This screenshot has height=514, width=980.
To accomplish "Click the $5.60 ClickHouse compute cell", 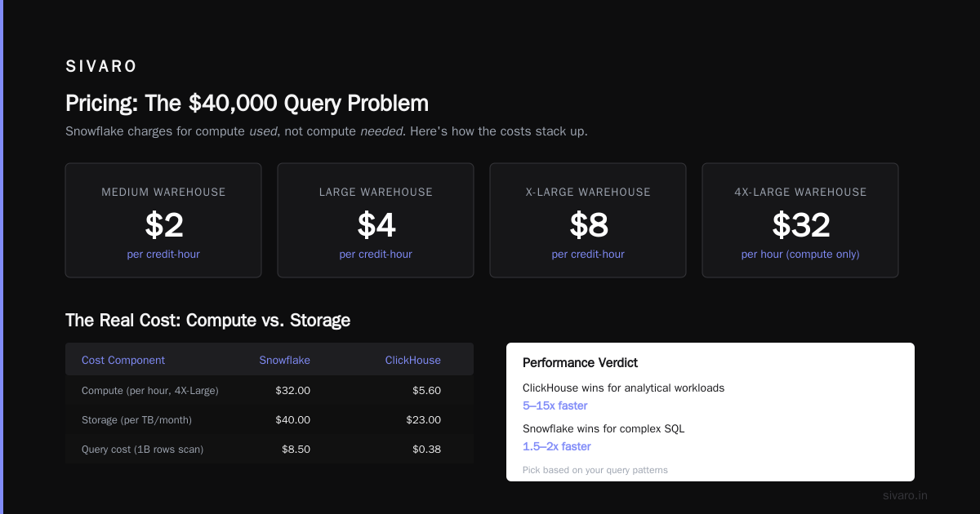I will coord(426,391).
